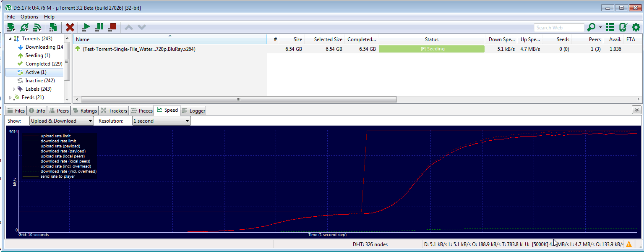Screen dimensions: 644x252
Task: Open the Options menu
Action: (x=29, y=17)
